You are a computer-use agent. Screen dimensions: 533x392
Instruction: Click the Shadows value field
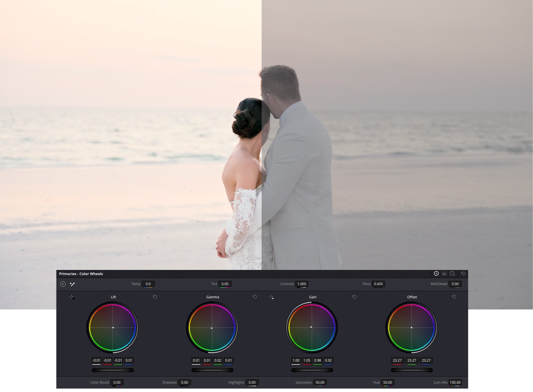pyautogui.click(x=184, y=383)
